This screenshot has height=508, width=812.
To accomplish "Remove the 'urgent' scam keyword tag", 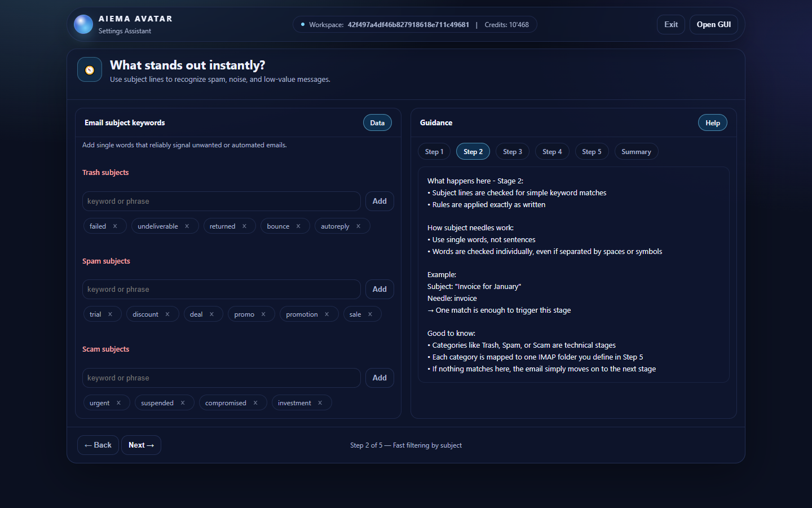I will 118,403.
